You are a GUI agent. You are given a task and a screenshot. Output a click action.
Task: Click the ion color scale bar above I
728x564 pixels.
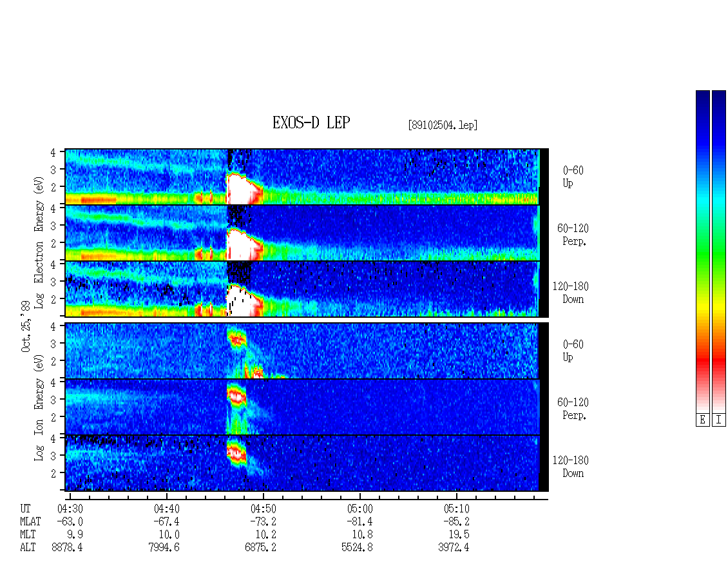[719, 251]
